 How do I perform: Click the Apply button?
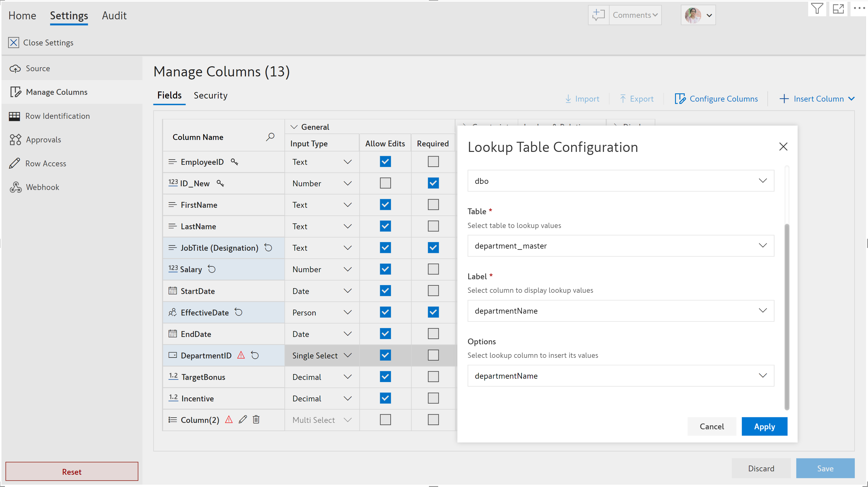click(x=764, y=426)
